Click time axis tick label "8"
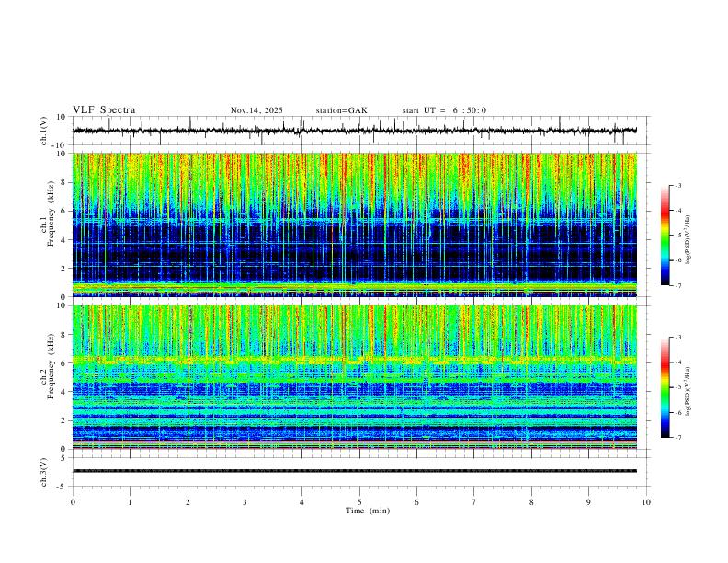This screenshot has height=563, width=728. (531, 502)
